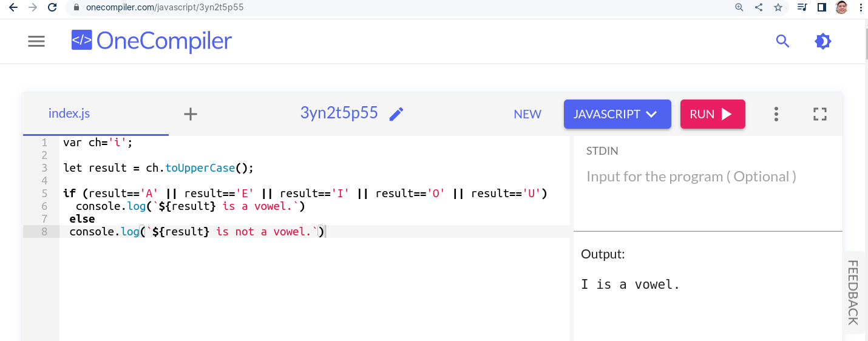Run the program
Screen dimensions: 868x341
(713, 114)
